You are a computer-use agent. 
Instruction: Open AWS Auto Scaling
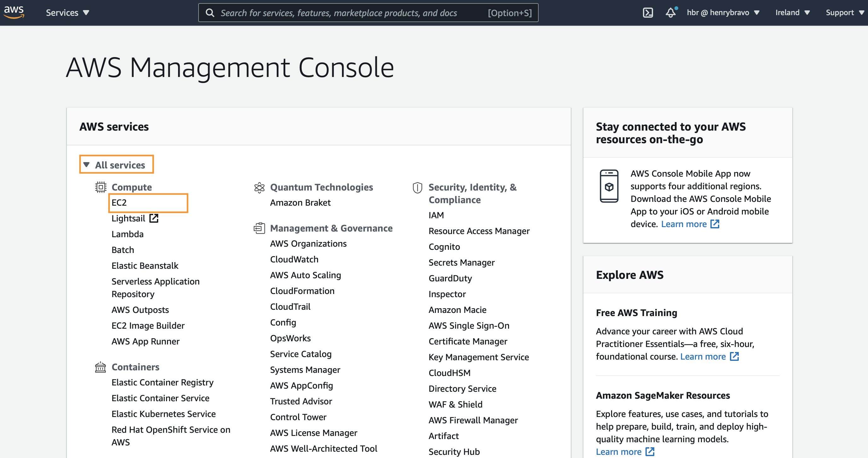click(305, 275)
